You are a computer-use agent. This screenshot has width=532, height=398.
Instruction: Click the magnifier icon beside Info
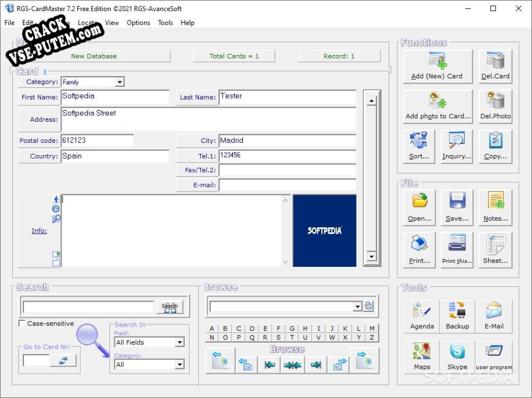point(56,219)
